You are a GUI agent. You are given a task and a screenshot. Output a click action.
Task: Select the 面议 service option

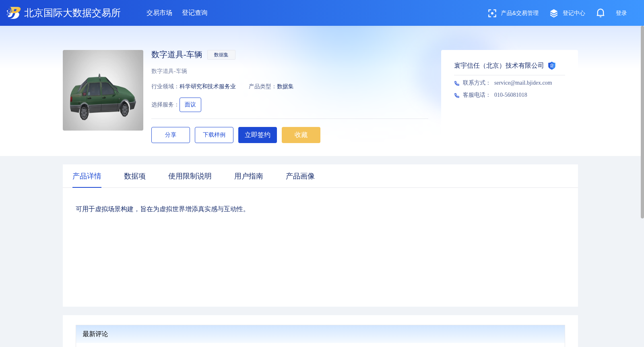click(x=190, y=105)
